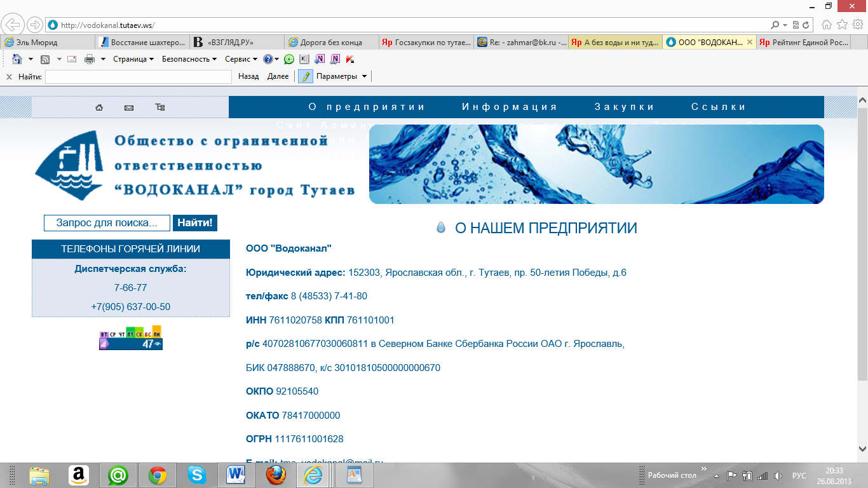The image size is (868, 488).
Task: Click the OneNote Linked Notes icon
Action: click(x=335, y=59)
